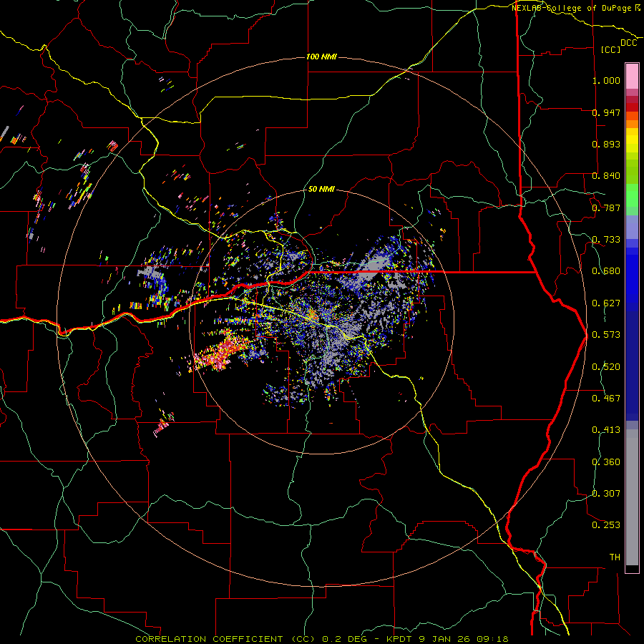
Task: Click the gray lower segment of the color bar
Action: point(632,497)
